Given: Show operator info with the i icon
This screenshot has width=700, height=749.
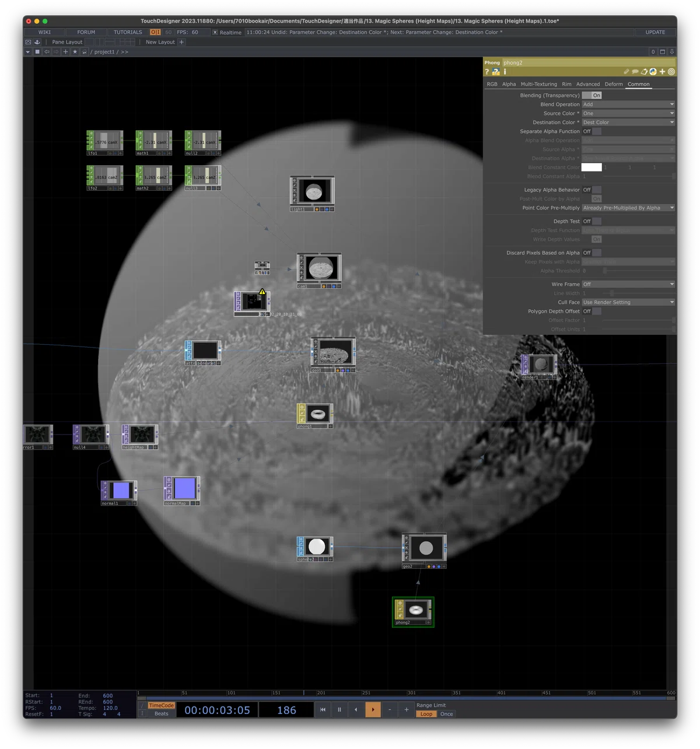Looking at the screenshot, I should coord(505,72).
